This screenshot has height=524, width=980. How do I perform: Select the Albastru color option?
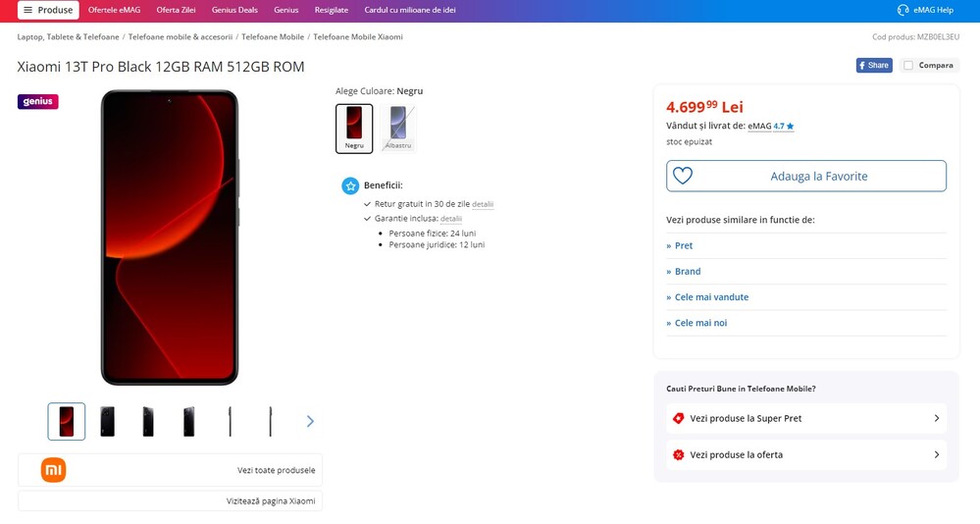click(398, 128)
